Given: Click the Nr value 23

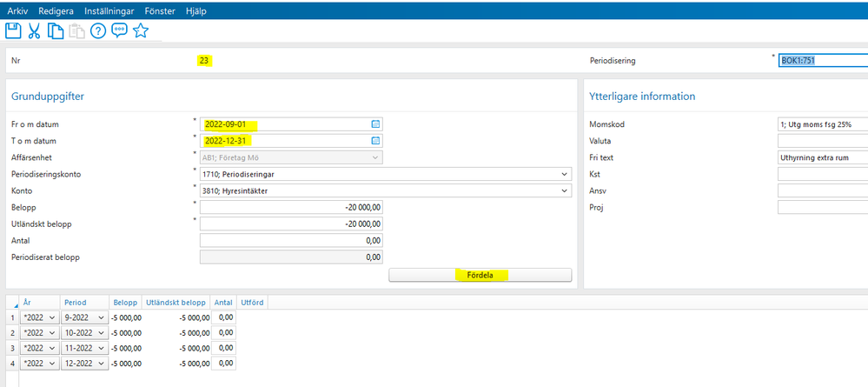Looking at the screenshot, I should (x=204, y=61).
